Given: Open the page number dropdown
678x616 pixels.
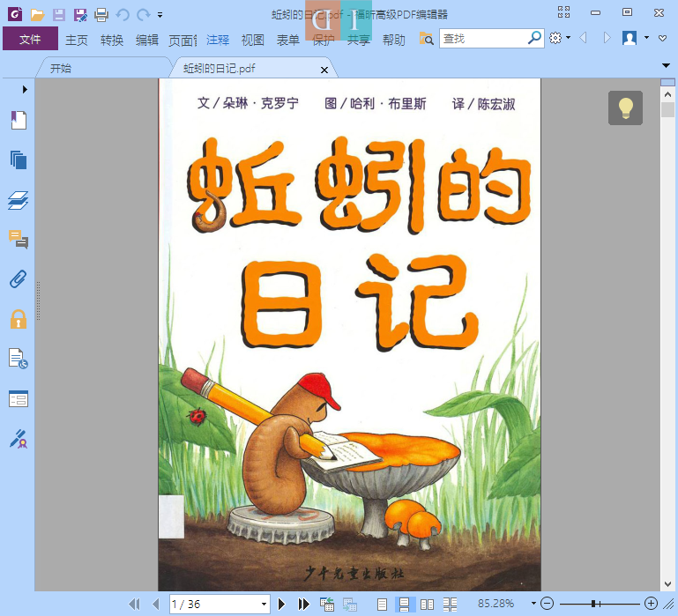Looking at the screenshot, I should click(264, 604).
